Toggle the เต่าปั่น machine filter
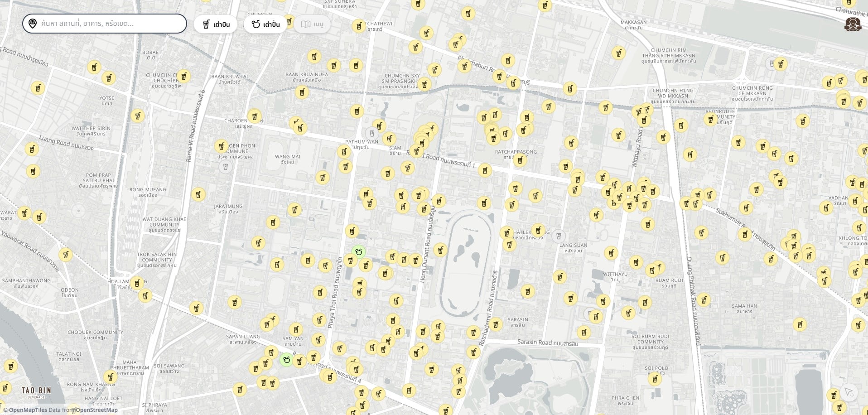This screenshot has width=868, height=415. [x=265, y=24]
